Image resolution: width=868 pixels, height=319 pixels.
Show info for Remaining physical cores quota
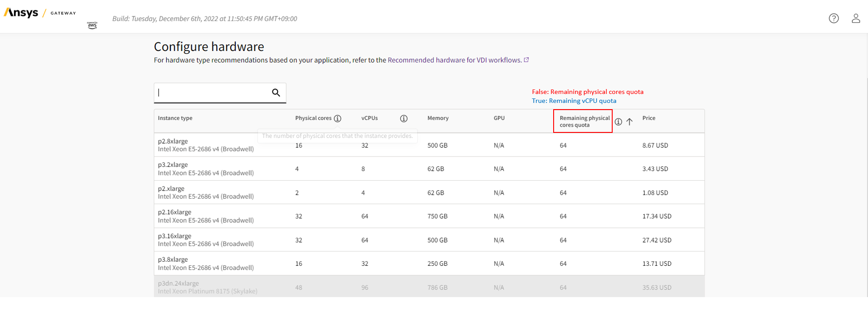[618, 122]
